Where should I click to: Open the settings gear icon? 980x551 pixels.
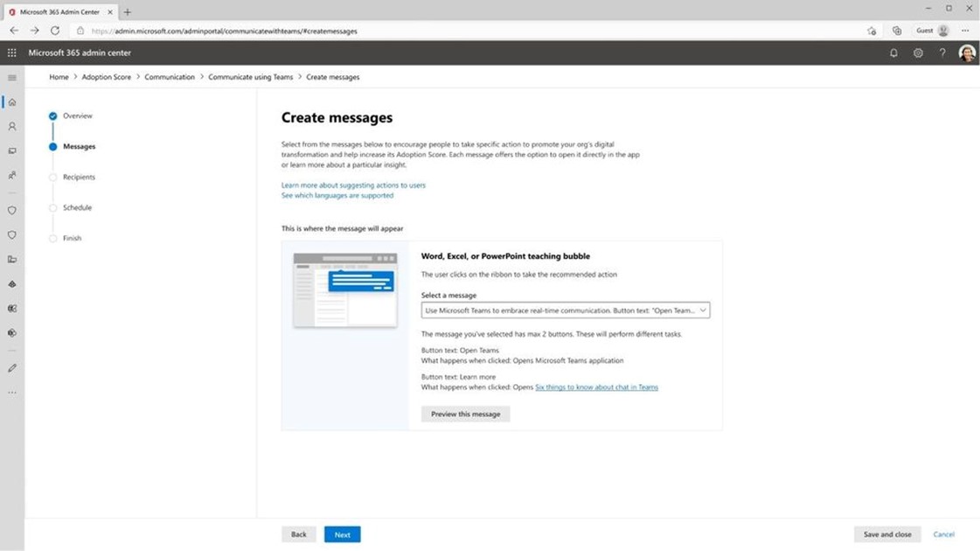point(918,52)
